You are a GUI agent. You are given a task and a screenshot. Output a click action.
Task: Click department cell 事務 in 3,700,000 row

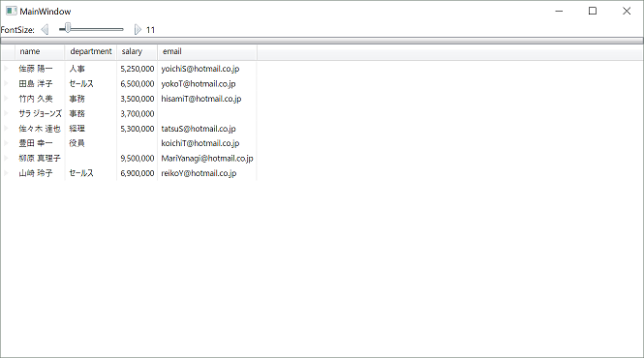[91, 113]
